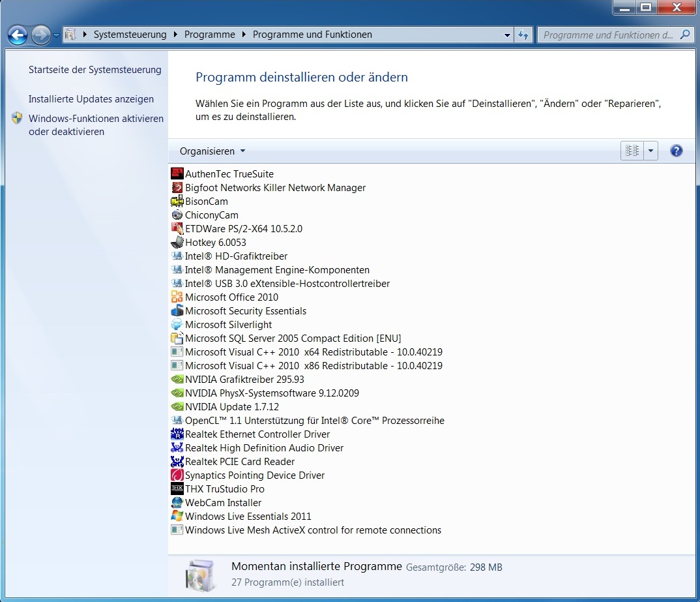
Task: Select Microsoft Visual C++ 2010 x64 Redistributable
Action: click(x=314, y=352)
